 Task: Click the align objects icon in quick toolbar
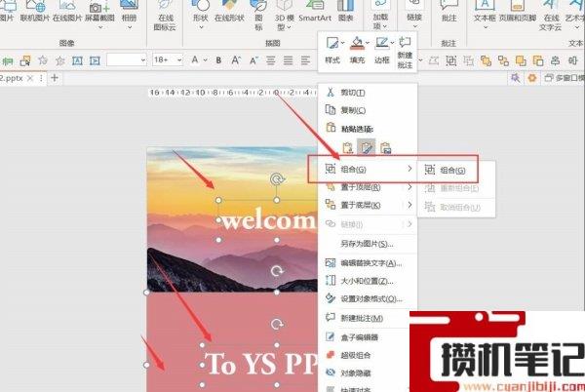coord(555,60)
